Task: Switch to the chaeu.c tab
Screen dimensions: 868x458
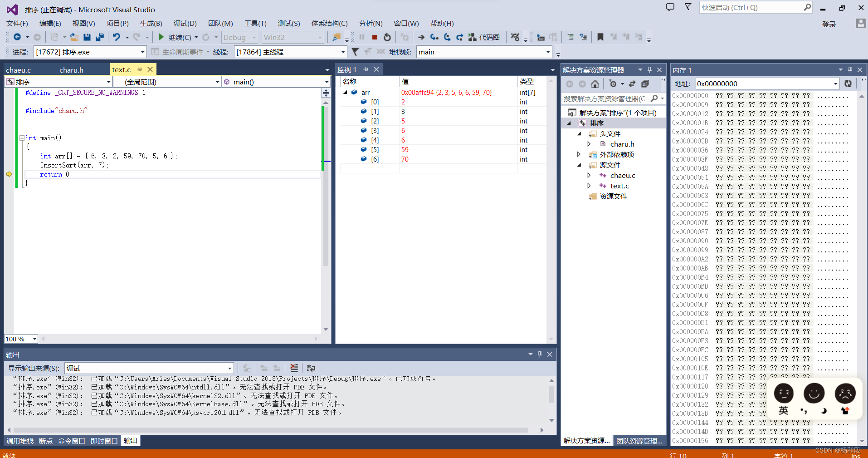Action: coord(19,70)
